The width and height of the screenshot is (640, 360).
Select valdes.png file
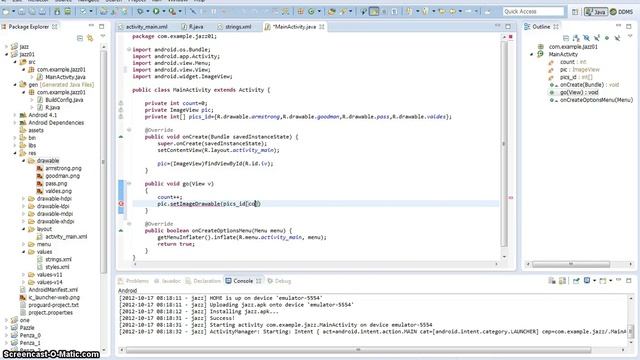54,191
